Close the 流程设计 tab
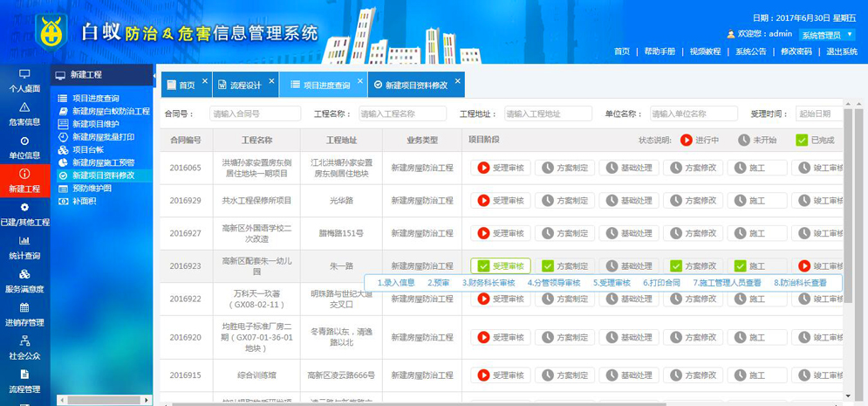Image resolution: width=868 pixels, height=406 pixels. (272, 81)
